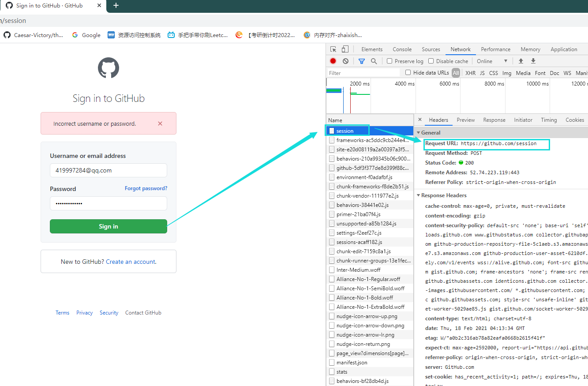Filter requests by WS
Image resolution: width=588 pixels, height=386 pixels.
click(x=567, y=73)
